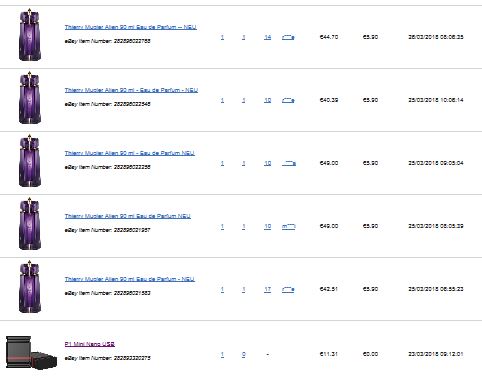The image size is (482, 387).
Task: Click the perfume thumbnail for the listing ended 09:05:04
Action: coord(30,161)
